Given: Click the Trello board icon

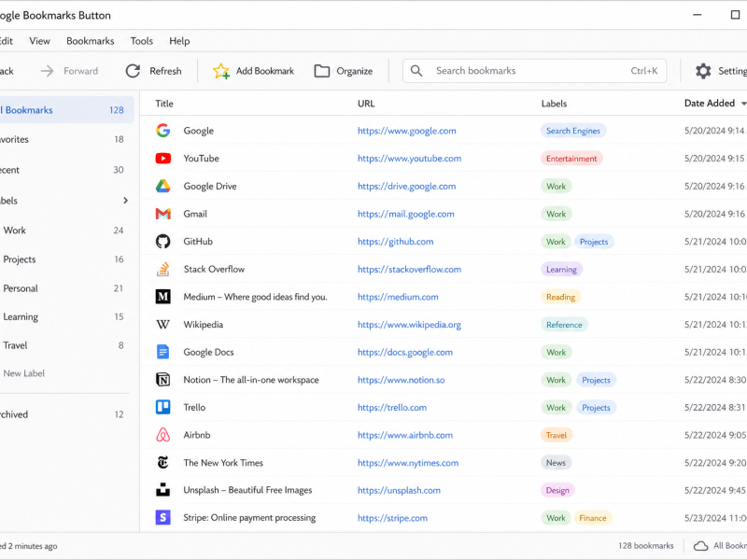Looking at the screenshot, I should click(162, 407).
